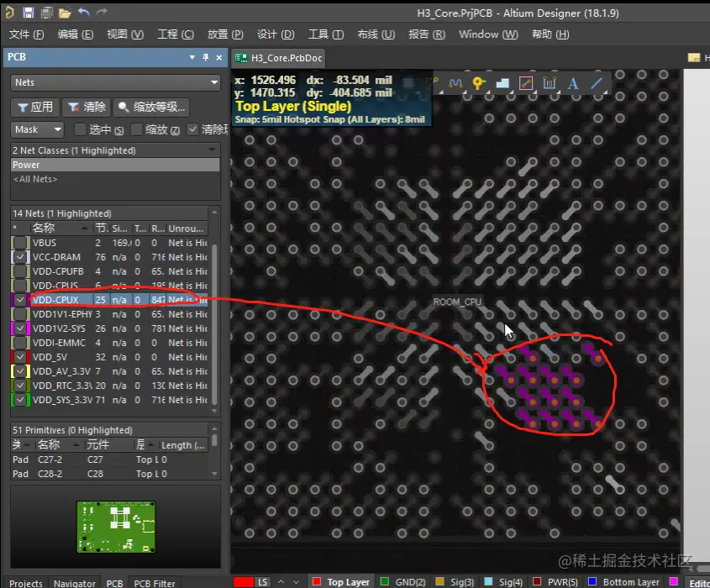Select the place via tool
This screenshot has height=588, width=710.
click(x=479, y=83)
